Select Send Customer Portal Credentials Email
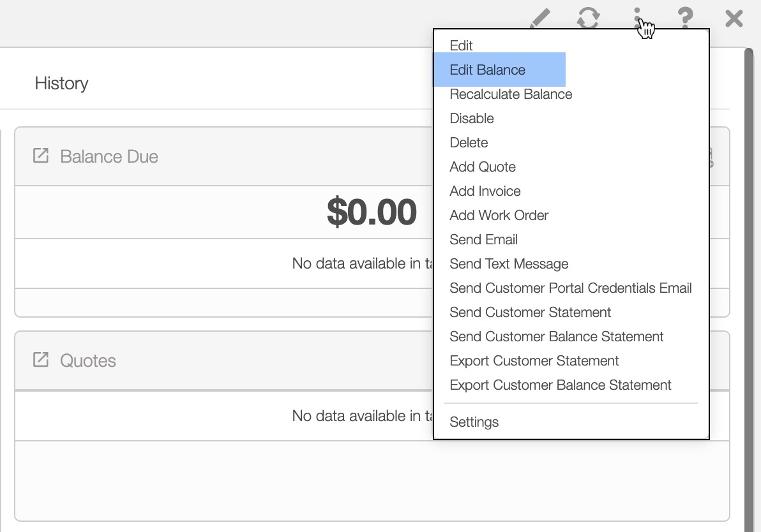This screenshot has height=532, width=761. (571, 288)
